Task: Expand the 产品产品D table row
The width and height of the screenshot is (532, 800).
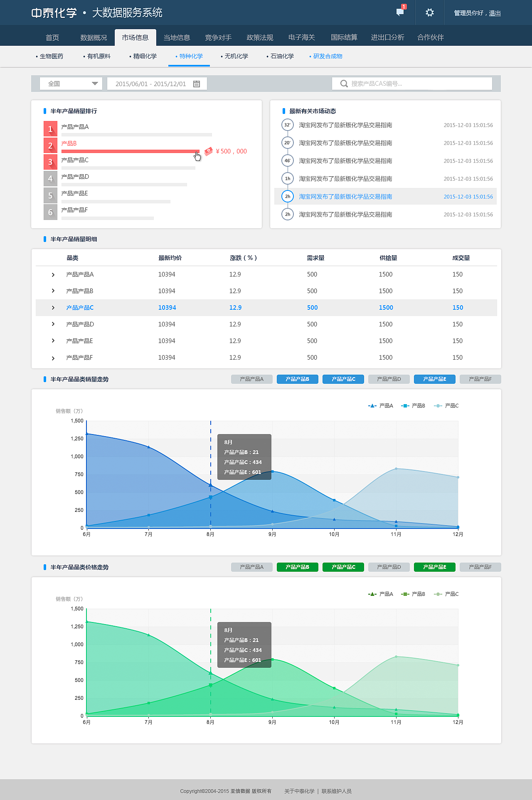Action: coord(53,324)
